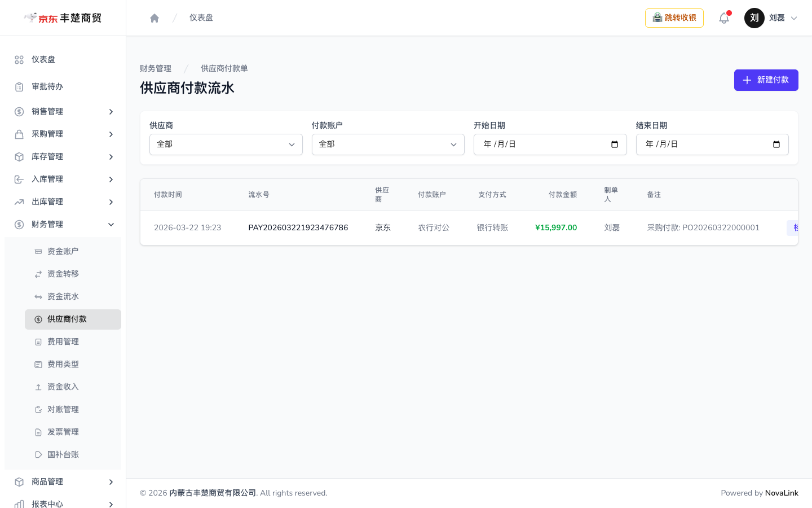Expand the 报表中心 menu chevron

[111, 504]
